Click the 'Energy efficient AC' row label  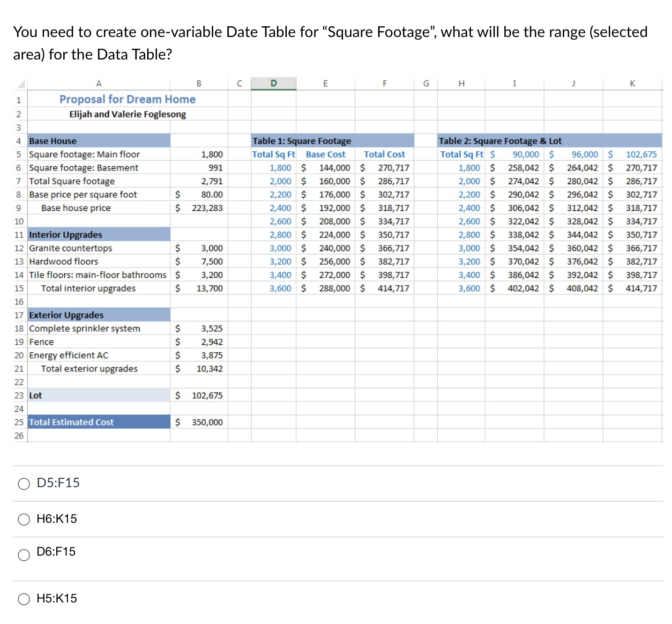pos(69,355)
